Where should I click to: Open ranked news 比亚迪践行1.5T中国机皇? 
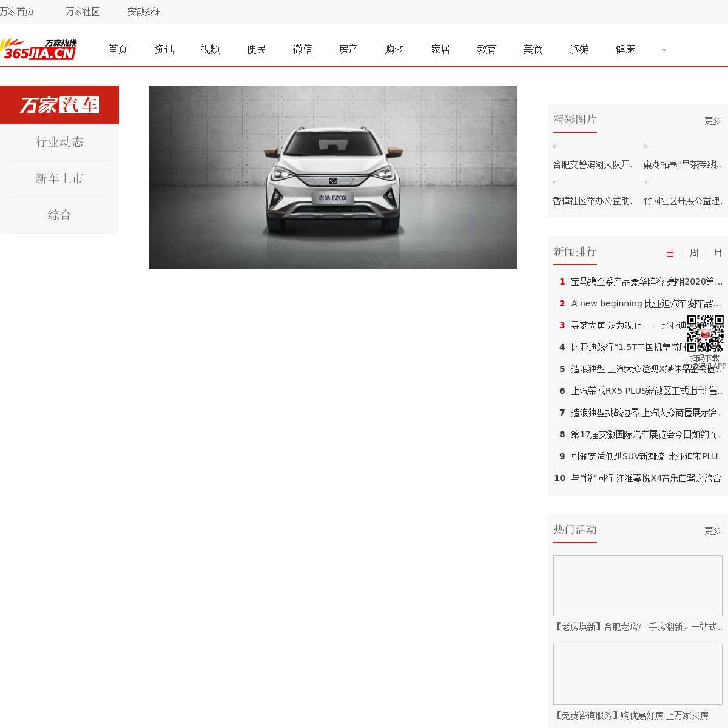pos(629,347)
